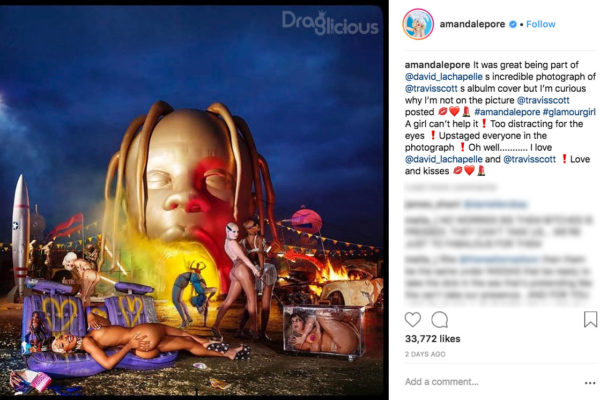Open @david_lachapelle mention before 'incredible photograph'
The image size is (600, 400).
point(443,77)
